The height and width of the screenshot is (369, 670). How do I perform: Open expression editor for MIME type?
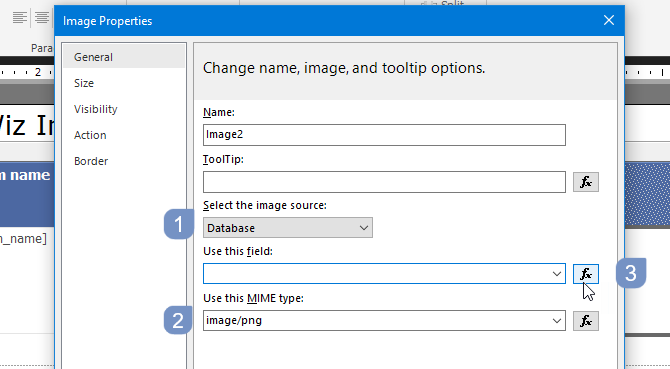585,321
